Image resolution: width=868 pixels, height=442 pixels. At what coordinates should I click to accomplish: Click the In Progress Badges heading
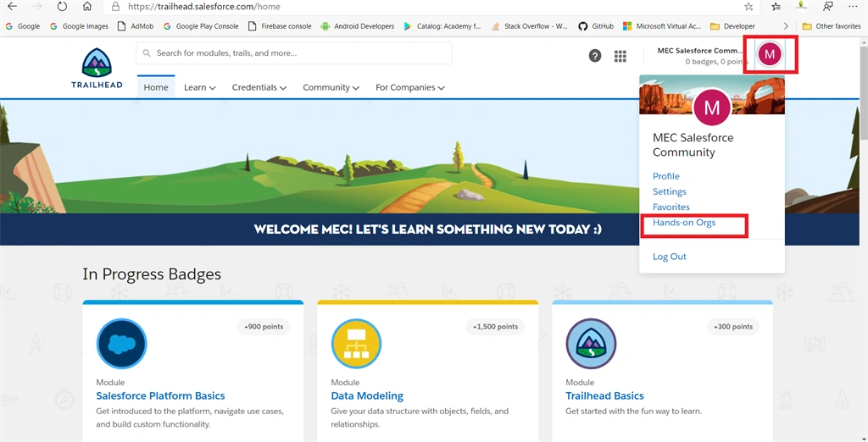click(x=152, y=273)
